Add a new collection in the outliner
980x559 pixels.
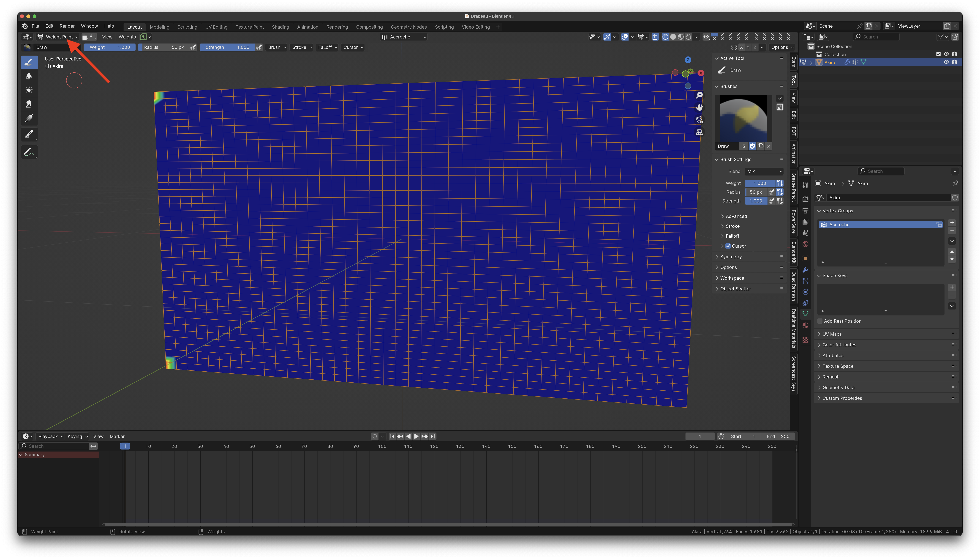point(955,37)
